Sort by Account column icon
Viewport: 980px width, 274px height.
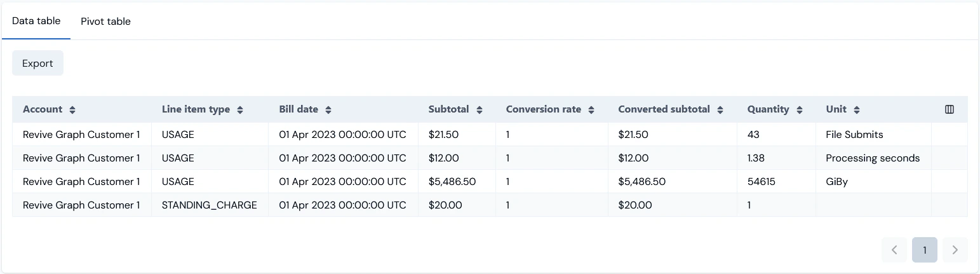[x=72, y=110]
